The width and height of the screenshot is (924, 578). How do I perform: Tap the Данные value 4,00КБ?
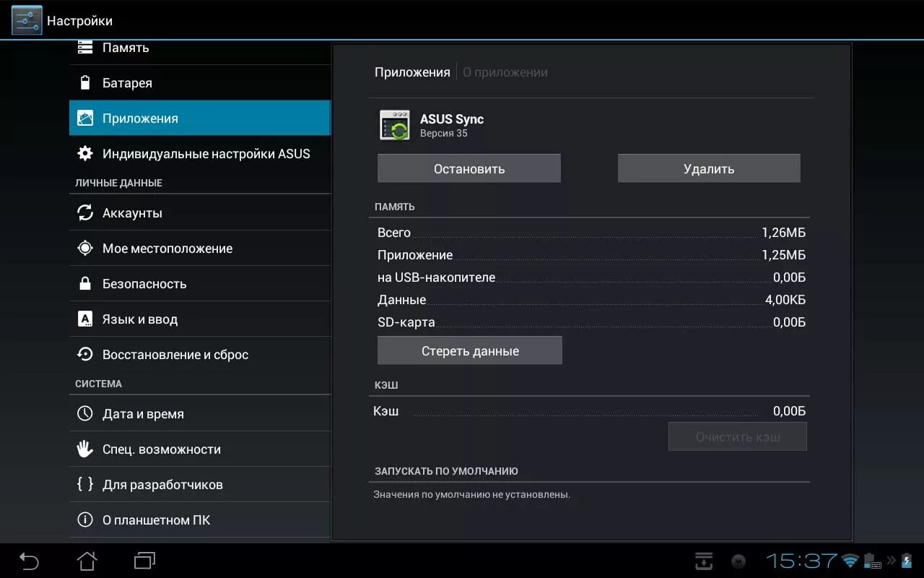tap(785, 300)
